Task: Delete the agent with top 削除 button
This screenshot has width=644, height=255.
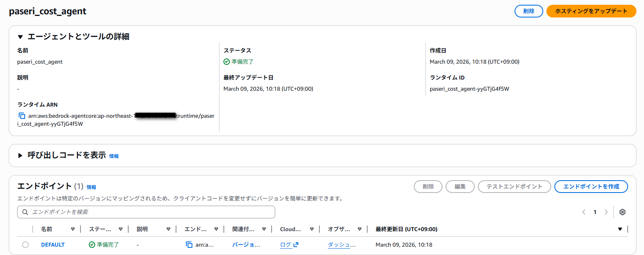Action: [x=529, y=11]
